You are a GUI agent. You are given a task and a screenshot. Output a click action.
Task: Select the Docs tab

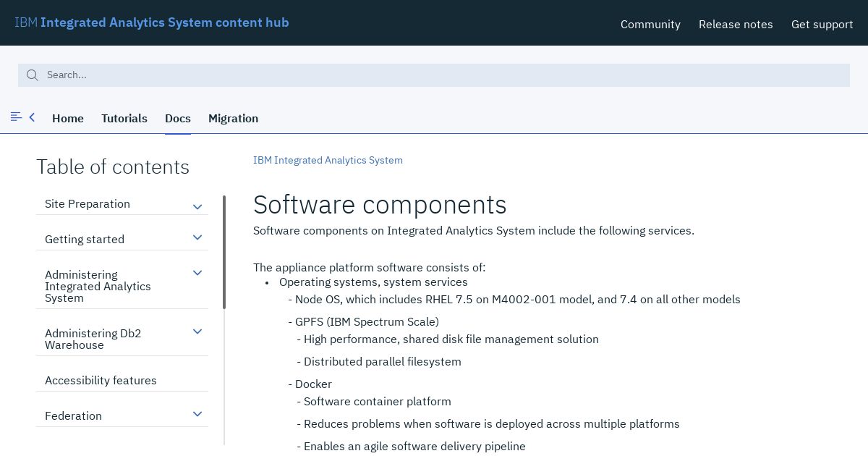[178, 119]
